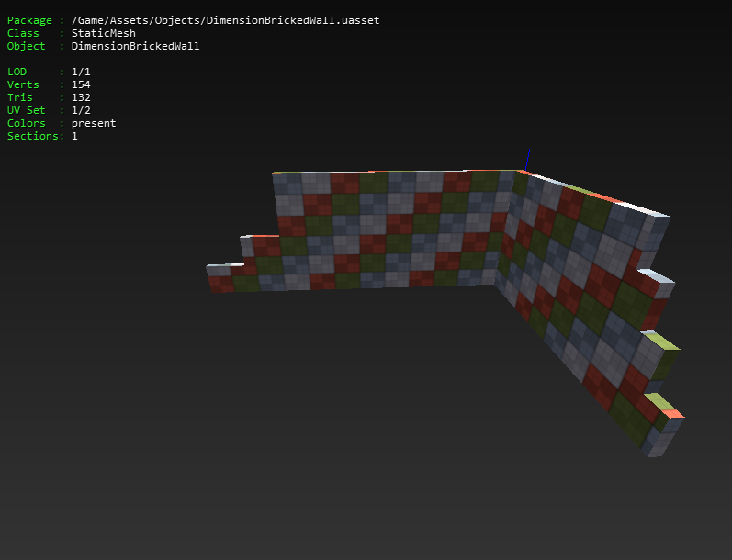Click the orange block on the right wall's lowest step
732x560 pixels.
click(x=673, y=413)
